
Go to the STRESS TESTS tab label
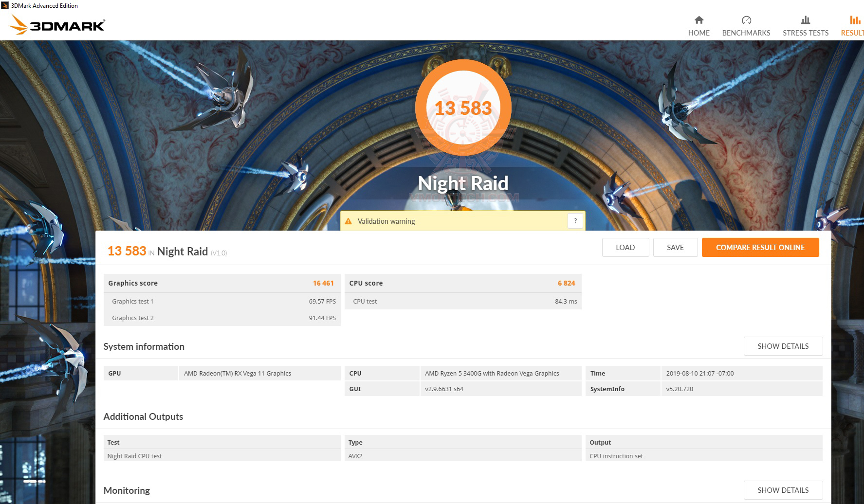pos(806,33)
